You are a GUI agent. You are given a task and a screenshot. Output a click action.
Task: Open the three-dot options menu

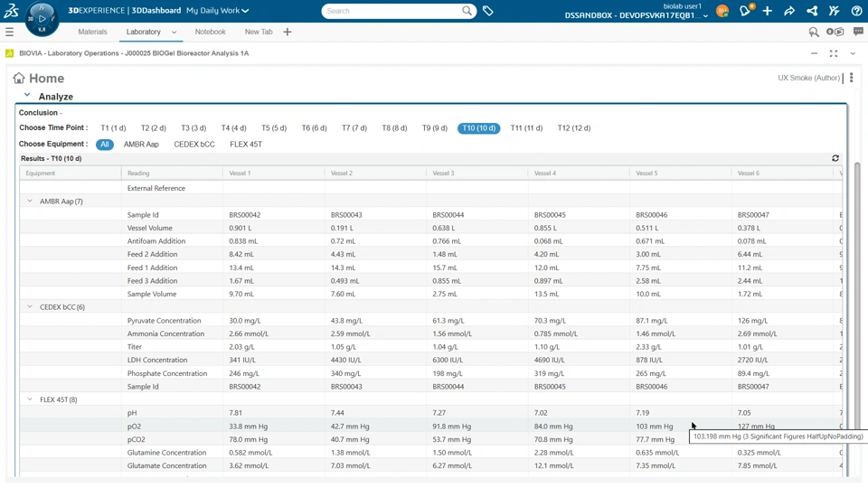click(x=852, y=78)
